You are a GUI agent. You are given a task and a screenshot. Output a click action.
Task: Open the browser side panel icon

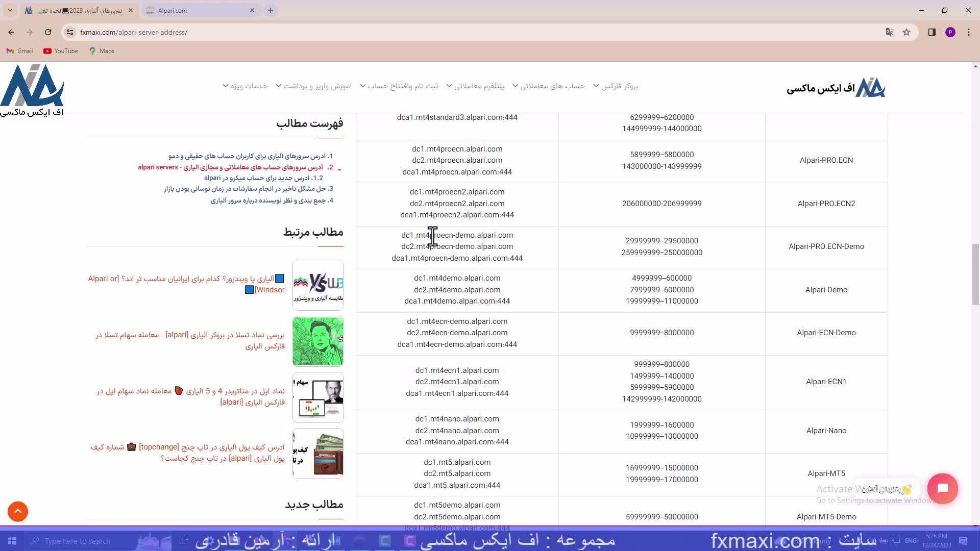[932, 32]
